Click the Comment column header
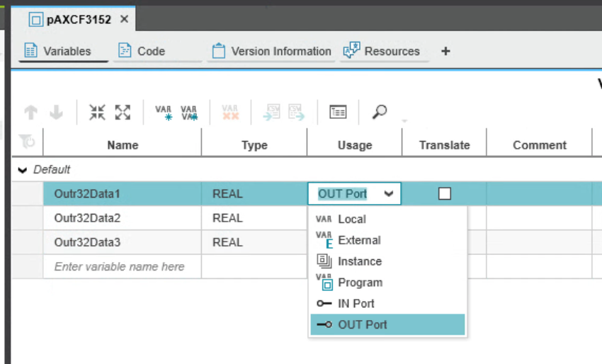Image resolution: width=602 pixels, height=364 pixels. pos(540,144)
